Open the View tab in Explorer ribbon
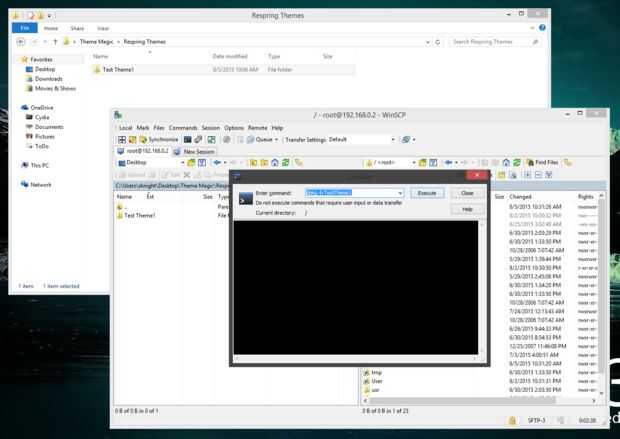 coord(103,28)
